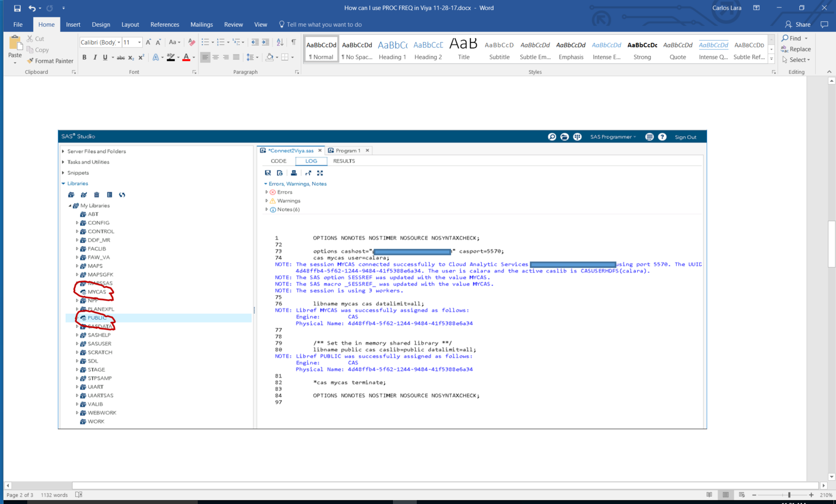
Task: Click Find in the Editing group
Action: coord(791,38)
